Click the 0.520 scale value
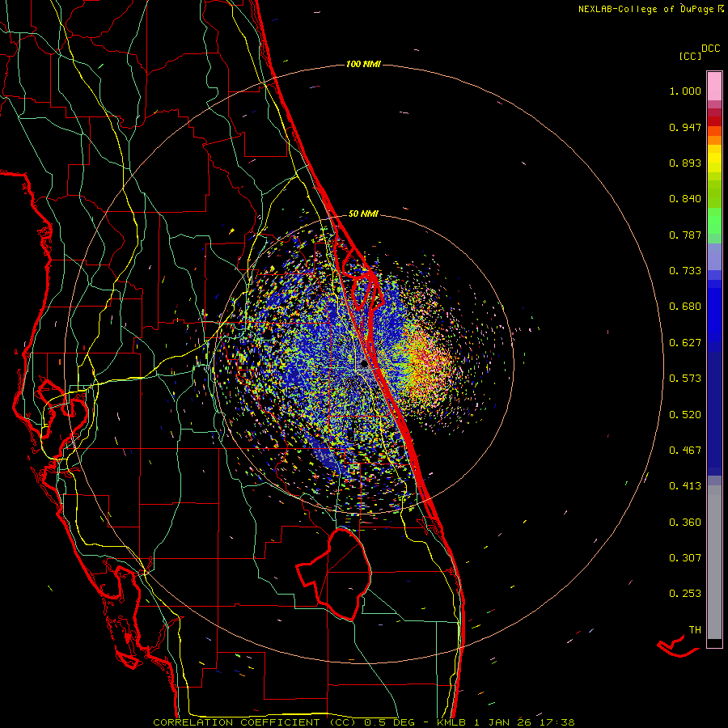The image size is (728, 728). [685, 415]
